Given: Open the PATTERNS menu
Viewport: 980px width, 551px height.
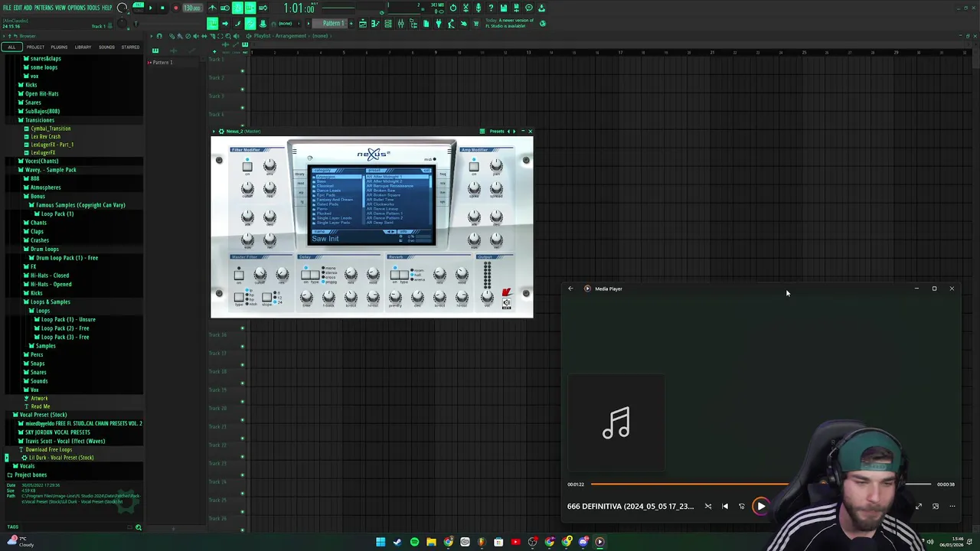Looking at the screenshot, I should coord(43,8).
